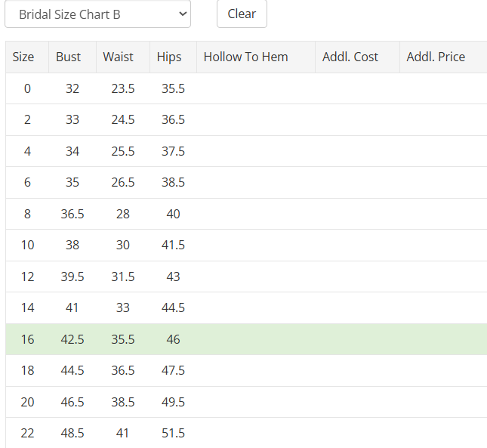Choose the size 22 row
Screen dimensions: 487x448
coord(246,433)
